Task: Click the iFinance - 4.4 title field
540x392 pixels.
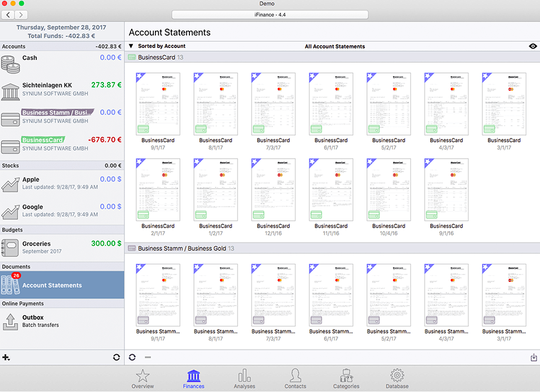Action: click(270, 15)
